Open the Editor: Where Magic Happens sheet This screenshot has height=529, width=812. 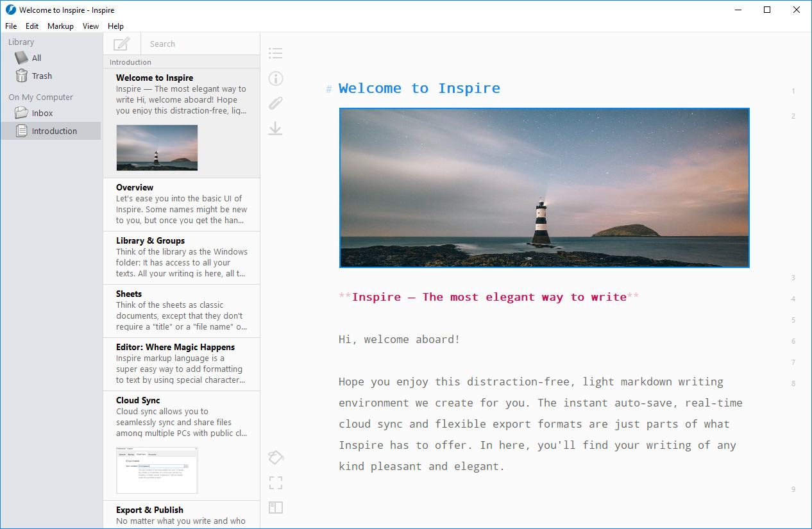tap(182, 364)
